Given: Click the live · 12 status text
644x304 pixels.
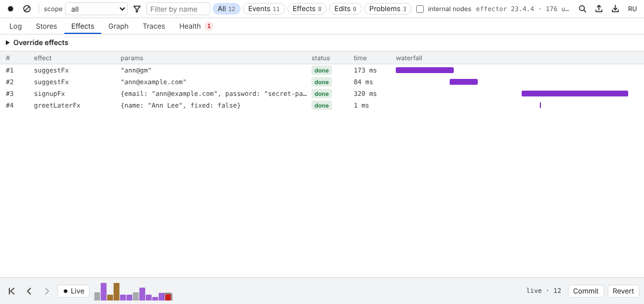Looking at the screenshot, I should pyautogui.click(x=544, y=291).
